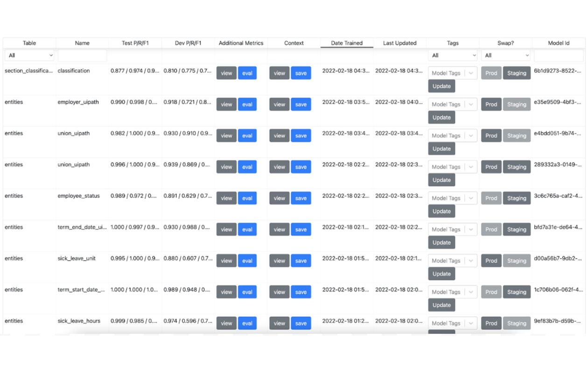Click the Name filter input field
Image resolution: width=588 pixels, height=369 pixels.
click(82, 55)
